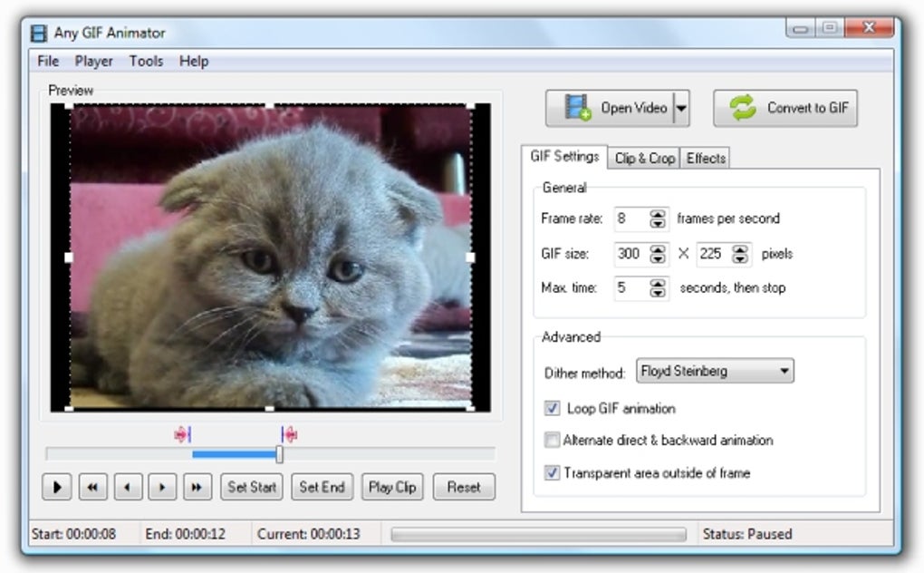Click the top middle crop handle

pyautogui.click(x=269, y=106)
